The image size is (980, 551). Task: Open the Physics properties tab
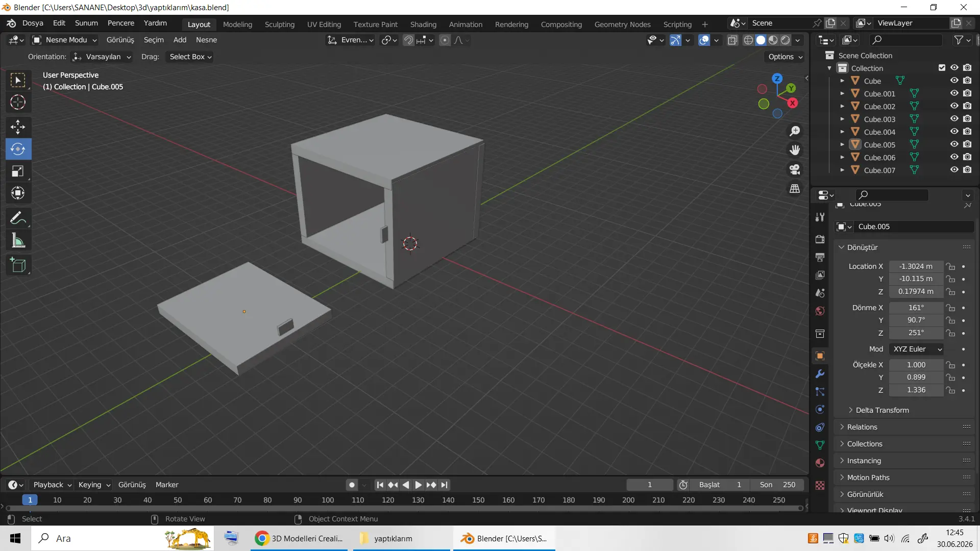click(820, 410)
